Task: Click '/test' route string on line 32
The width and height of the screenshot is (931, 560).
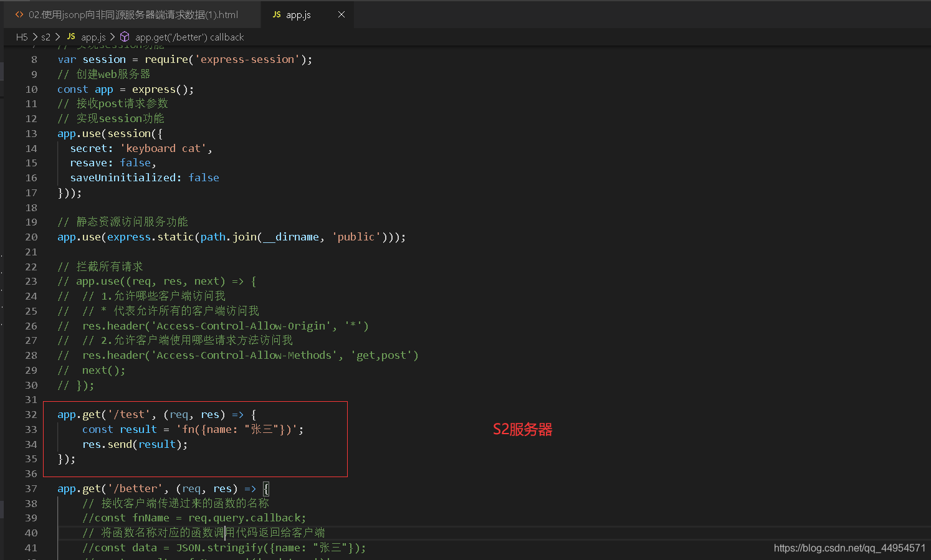Action: coord(129,414)
